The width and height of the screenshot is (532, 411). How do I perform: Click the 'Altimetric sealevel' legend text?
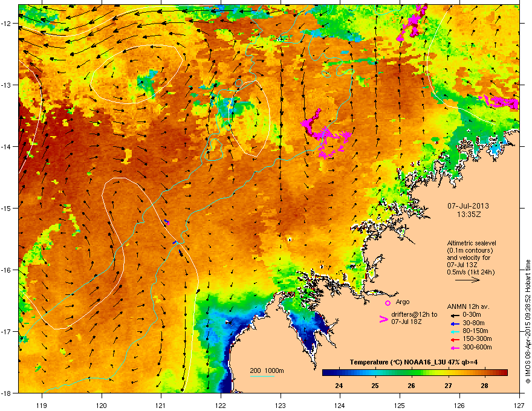point(472,243)
